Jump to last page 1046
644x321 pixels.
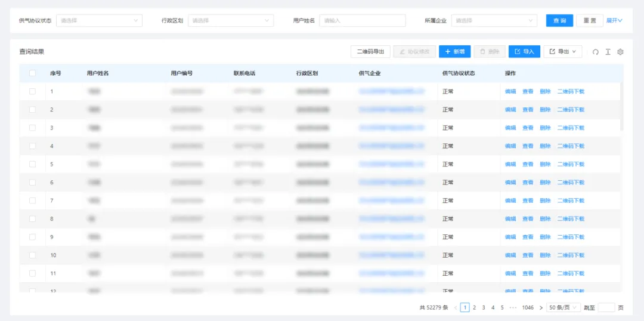click(528, 308)
